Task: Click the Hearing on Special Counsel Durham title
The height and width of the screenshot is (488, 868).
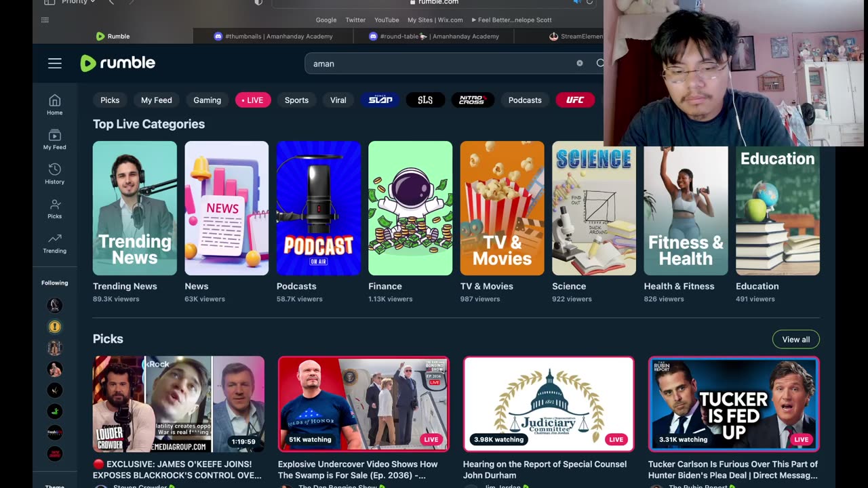Action: point(544,470)
